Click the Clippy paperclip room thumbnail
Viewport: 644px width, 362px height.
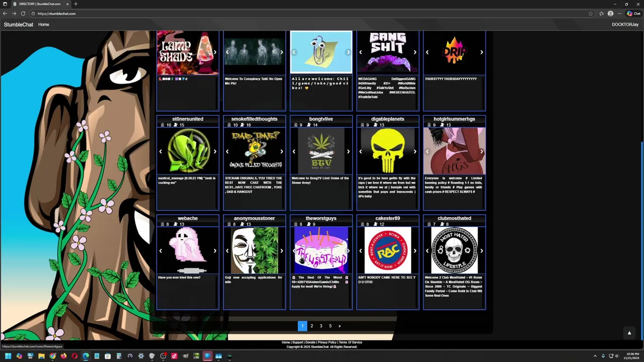click(x=321, y=52)
